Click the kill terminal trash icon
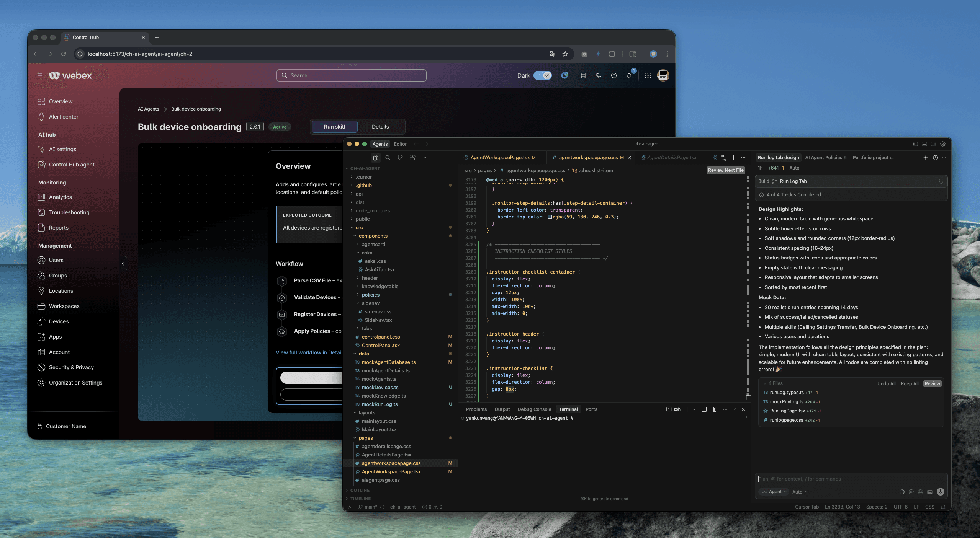The height and width of the screenshot is (538, 980). pyautogui.click(x=714, y=409)
